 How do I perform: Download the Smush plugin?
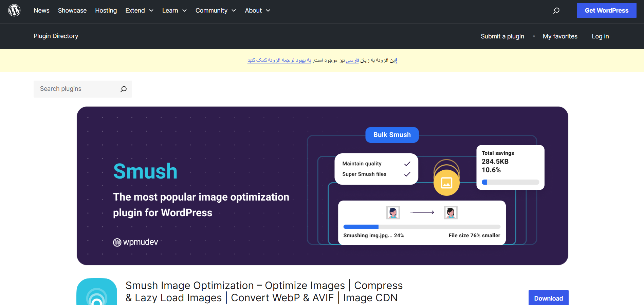548,298
